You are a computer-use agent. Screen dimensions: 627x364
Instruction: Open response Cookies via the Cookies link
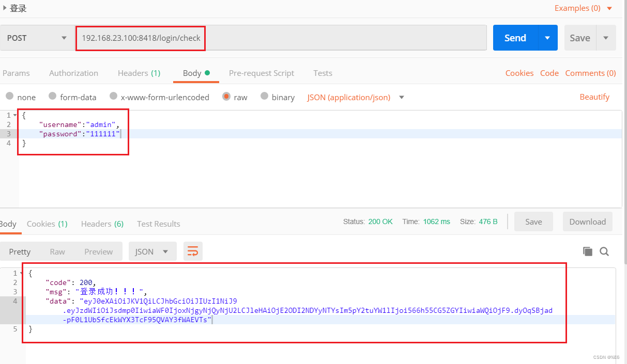pos(519,73)
